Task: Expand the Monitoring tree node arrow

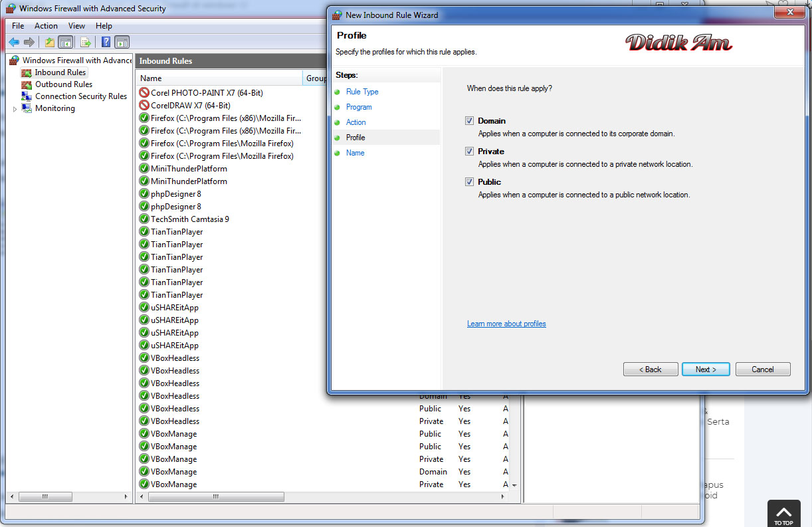Action: pyautogui.click(x=15, y=109)
